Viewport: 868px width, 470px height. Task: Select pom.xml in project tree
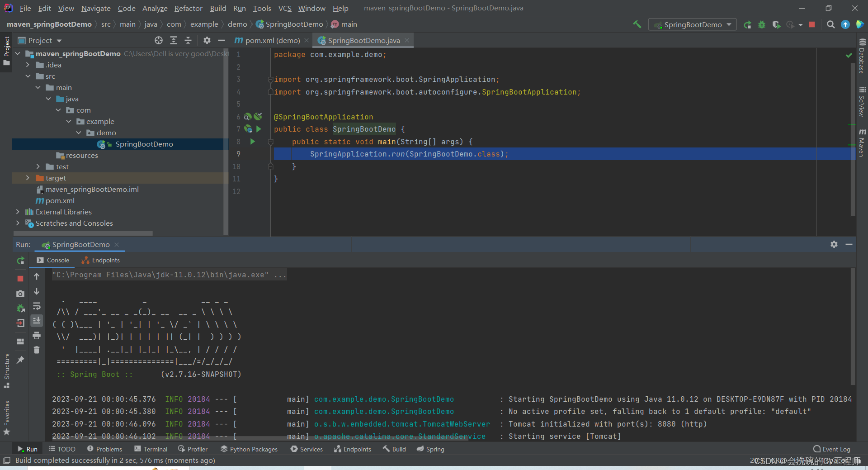(x=60, y=200)
